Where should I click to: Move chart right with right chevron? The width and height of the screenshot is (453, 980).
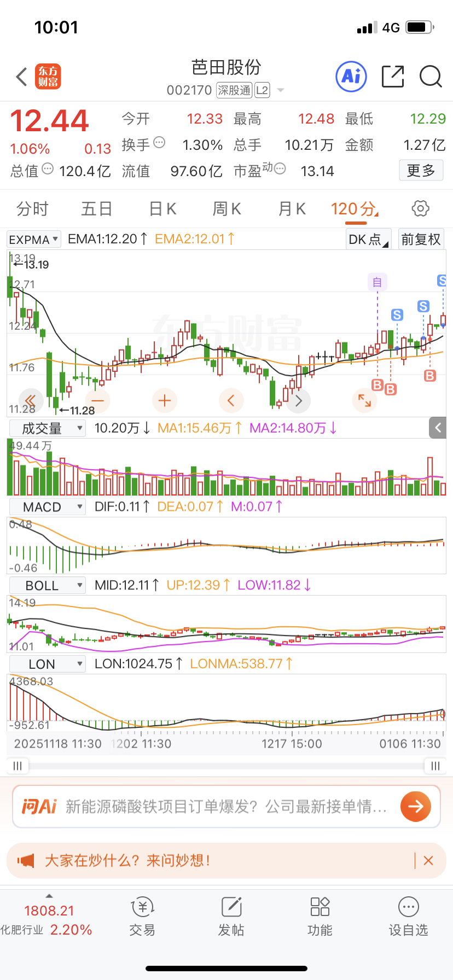click(298, 401)
